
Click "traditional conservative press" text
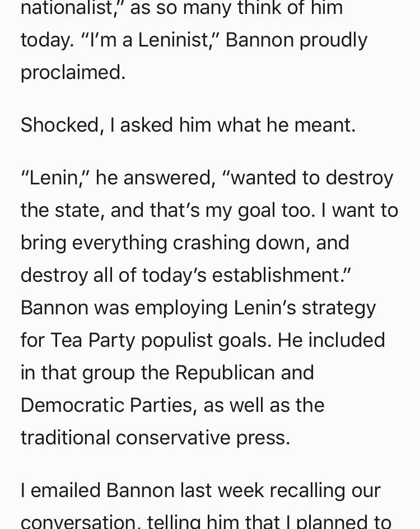pos(155,438)
